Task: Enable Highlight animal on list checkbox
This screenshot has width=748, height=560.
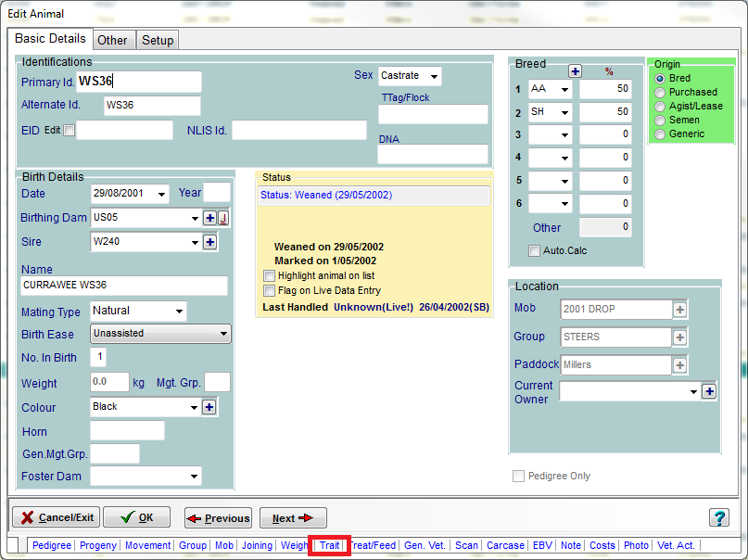Action: 270,276
